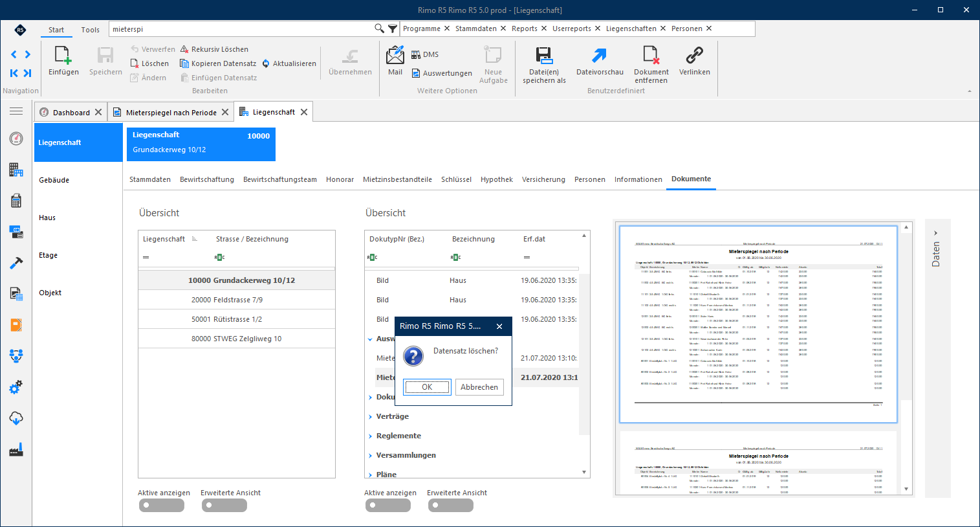The image size is (980, 527).
Task: Open the gauge dashboard icon in sidebar
Action: [16, 139]
